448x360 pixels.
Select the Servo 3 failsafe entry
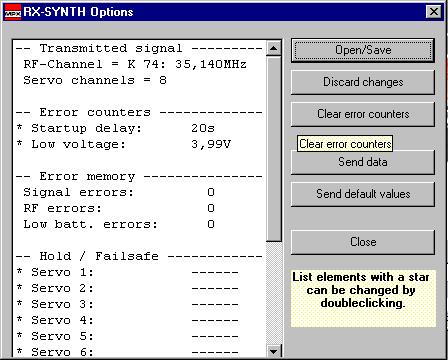140,304
